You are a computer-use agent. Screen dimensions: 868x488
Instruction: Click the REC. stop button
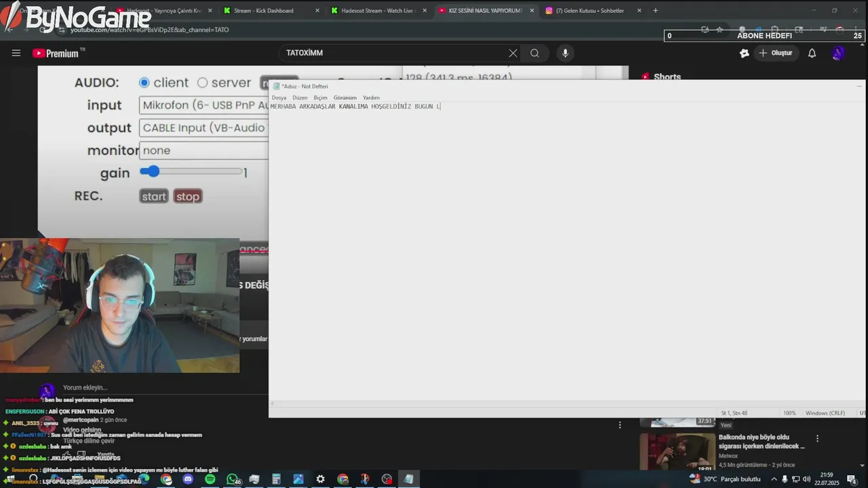pyautogui.click(x=188, y=197)
